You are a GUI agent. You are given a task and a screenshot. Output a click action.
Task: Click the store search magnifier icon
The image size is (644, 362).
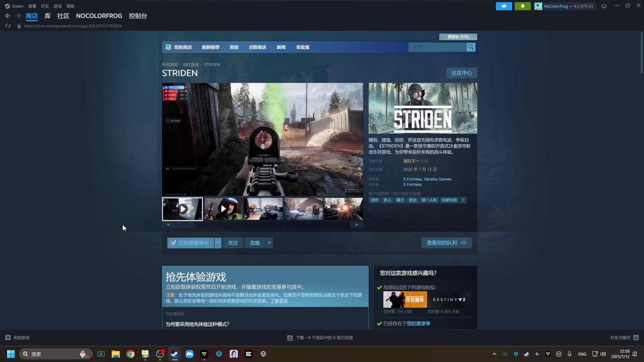coord(471,47)
